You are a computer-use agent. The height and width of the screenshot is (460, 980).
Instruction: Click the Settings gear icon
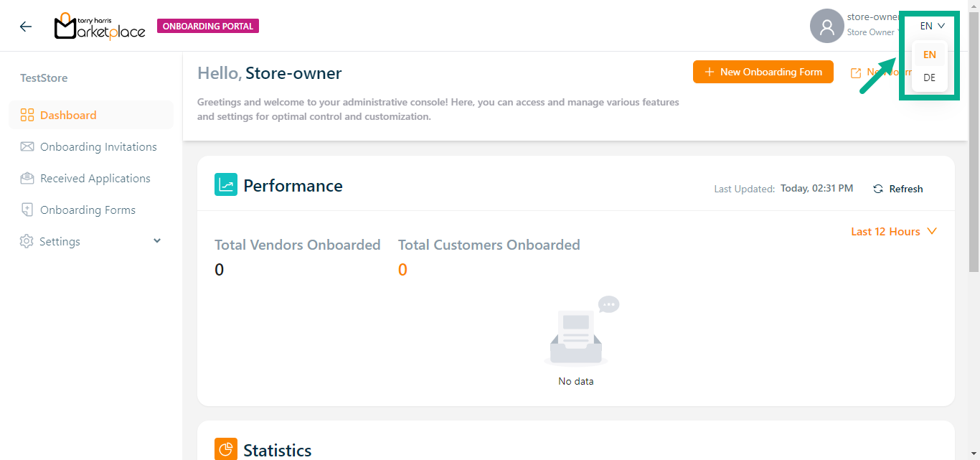(x=27, y=242)
